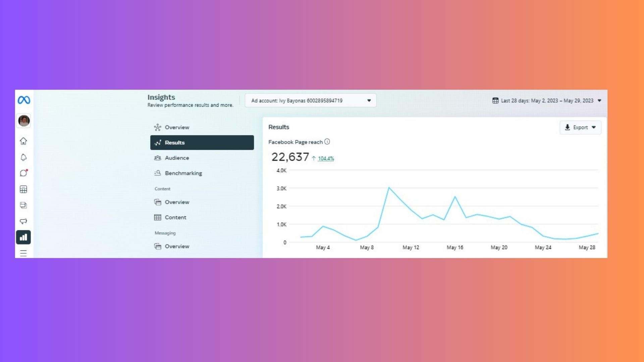This screenshot has width=644, height=362.
Task: Open the Audience section
Action: coord(177,158)
